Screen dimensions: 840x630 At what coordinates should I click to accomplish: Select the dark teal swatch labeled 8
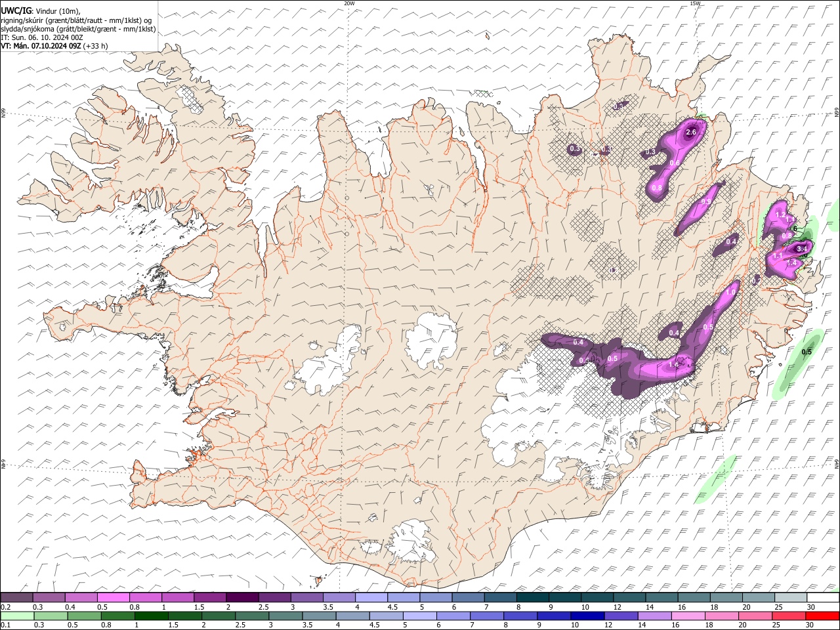tap(532, 597)
